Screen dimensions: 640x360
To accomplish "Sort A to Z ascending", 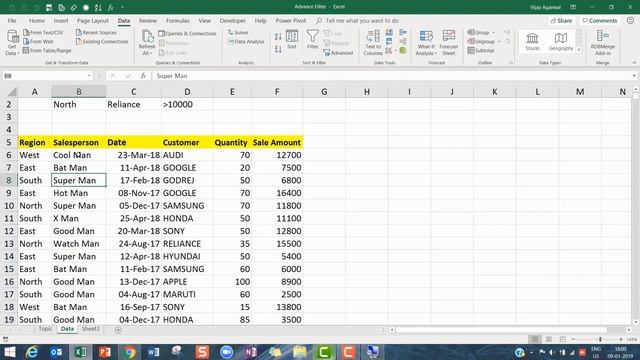I will click(278, 37).
